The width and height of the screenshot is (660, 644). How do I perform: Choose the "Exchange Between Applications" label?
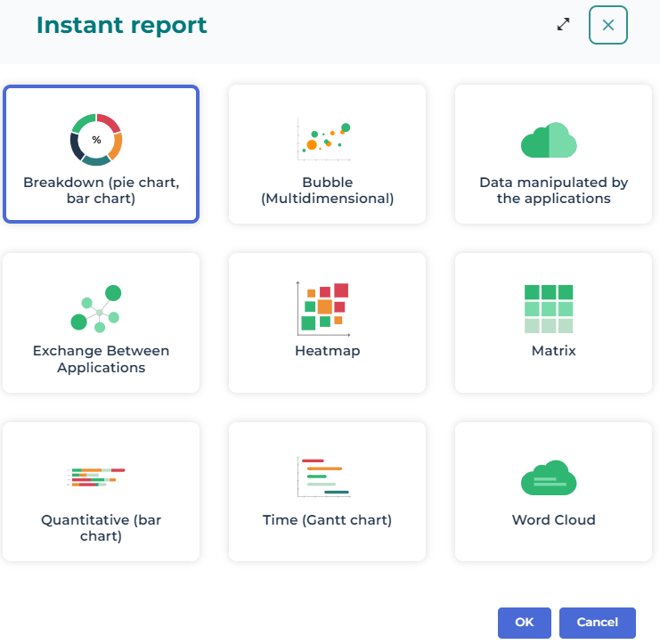pyautogui.click(x=102, y=359)
